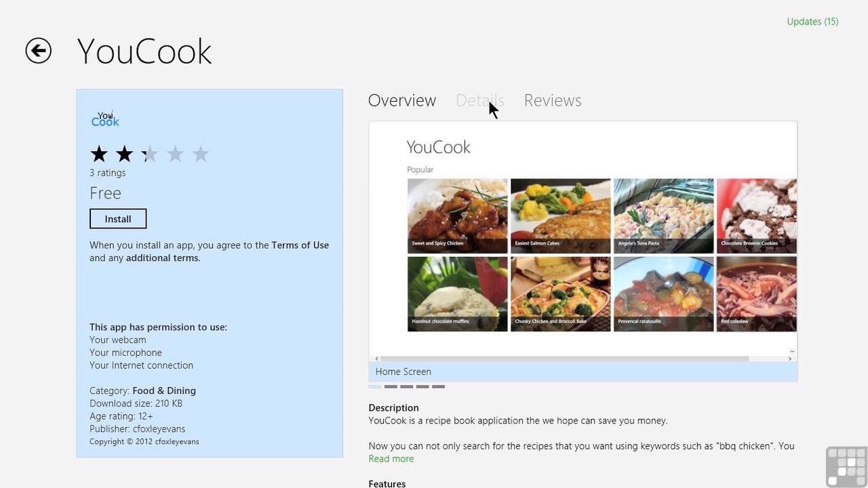The height and width of the screenshot is (488, 868).
Task: Click the second rating star
Action: pos(124,155)
